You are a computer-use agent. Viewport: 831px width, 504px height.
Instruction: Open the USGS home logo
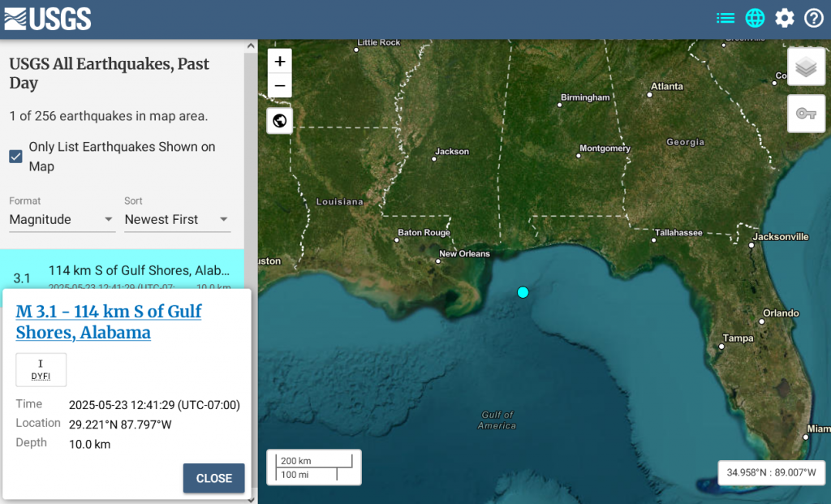pos(48,19)
